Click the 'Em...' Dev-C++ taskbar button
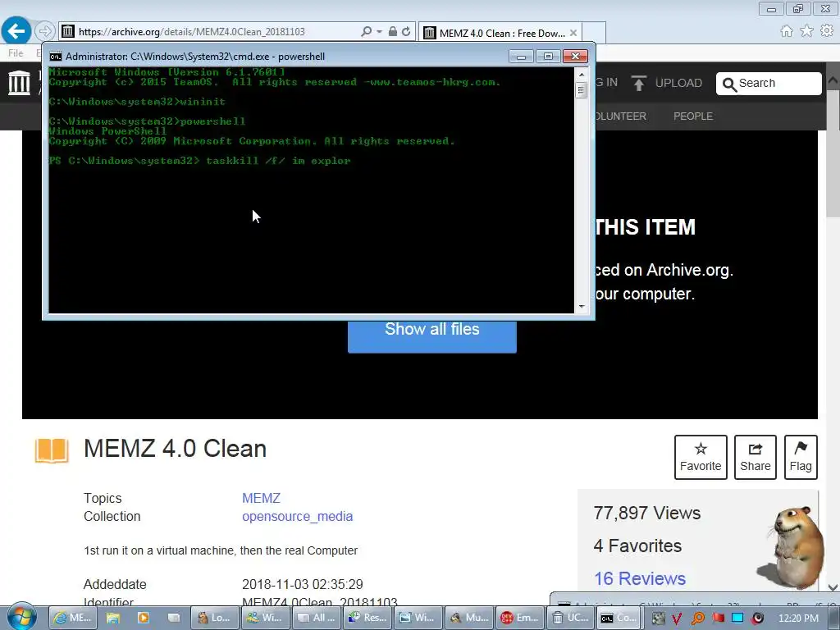This screenshot has height=630, width=840. click(519, 618)
